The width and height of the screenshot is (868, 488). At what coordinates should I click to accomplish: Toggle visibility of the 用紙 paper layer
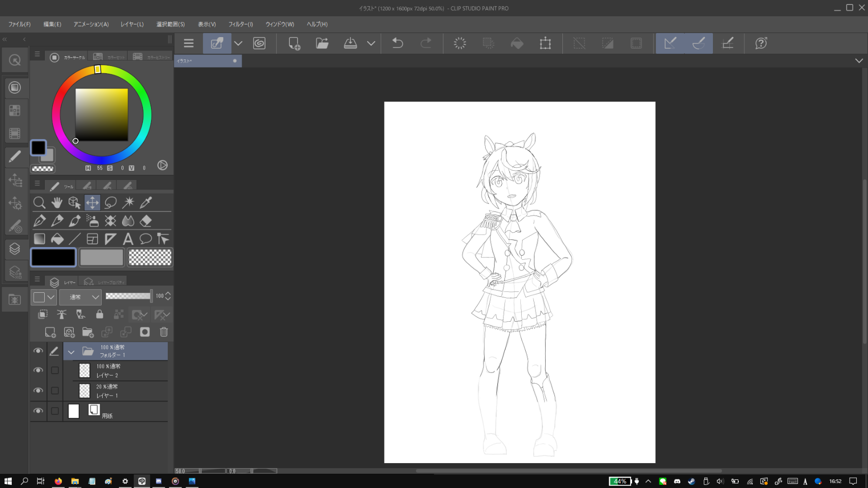(38, 411)
